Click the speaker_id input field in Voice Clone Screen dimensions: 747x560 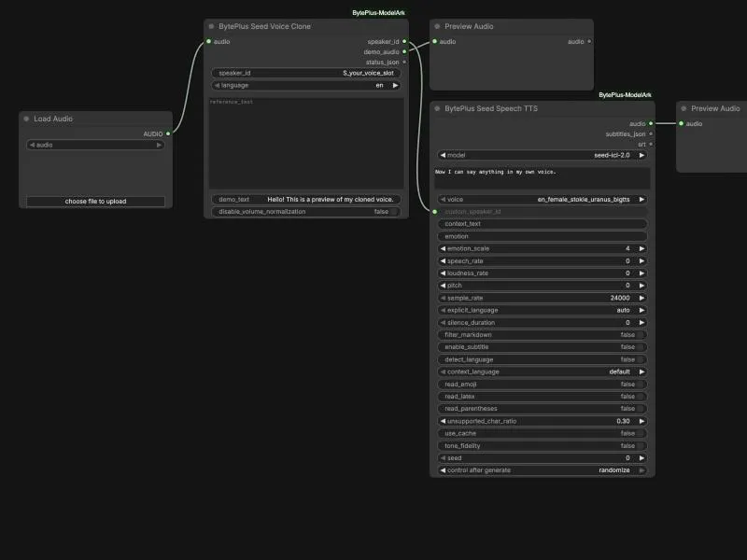click(x=306, y=73)
